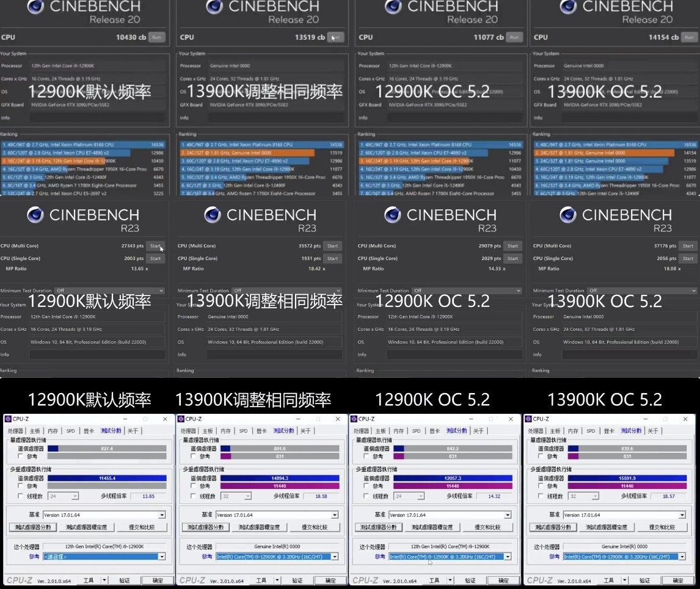
Task: Click the multi-thread ratio value 14.32
Action: coord(494,496)
